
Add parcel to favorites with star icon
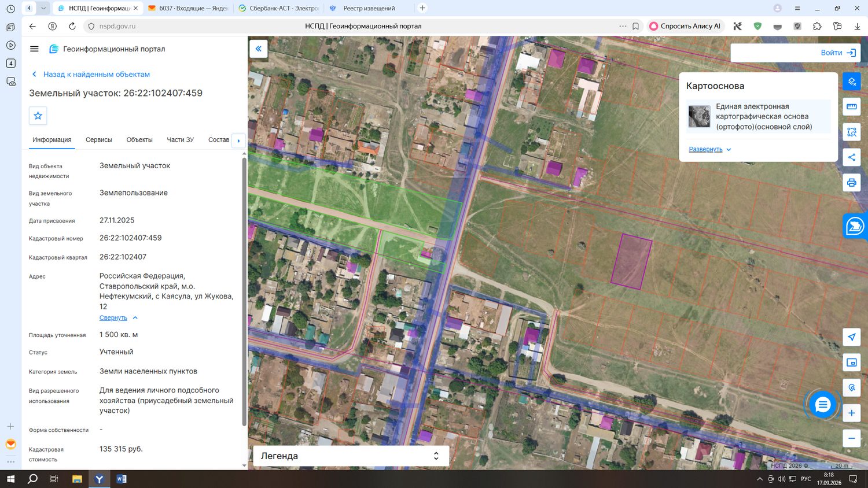click(x=38, y=116)
